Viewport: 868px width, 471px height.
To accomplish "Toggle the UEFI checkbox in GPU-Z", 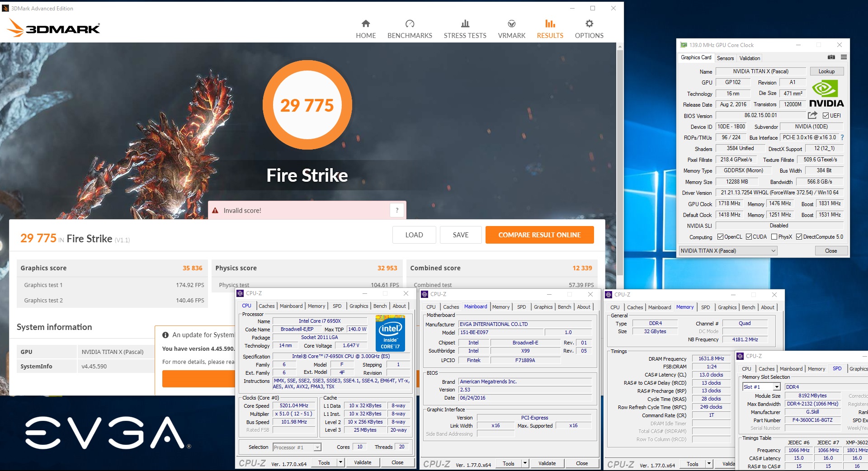I will pyautogui.click(x=826, y=116).
